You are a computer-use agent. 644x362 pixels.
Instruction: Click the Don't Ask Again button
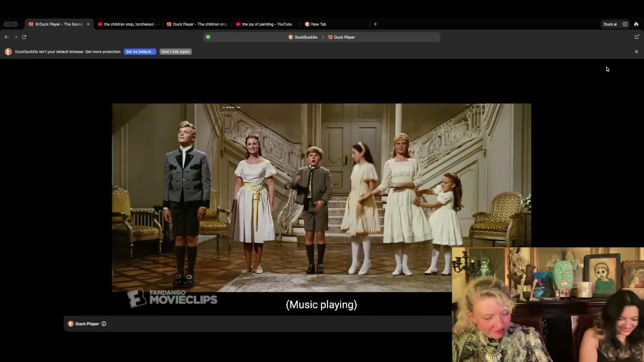(176, 51)
